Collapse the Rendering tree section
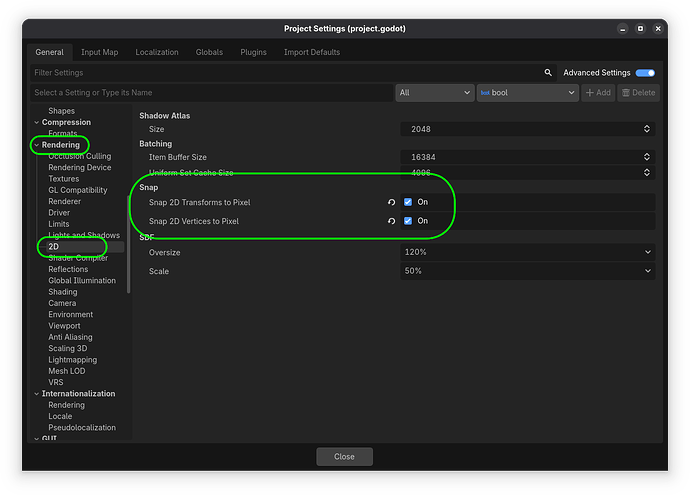690x495 pixels. tap(37, 145)
